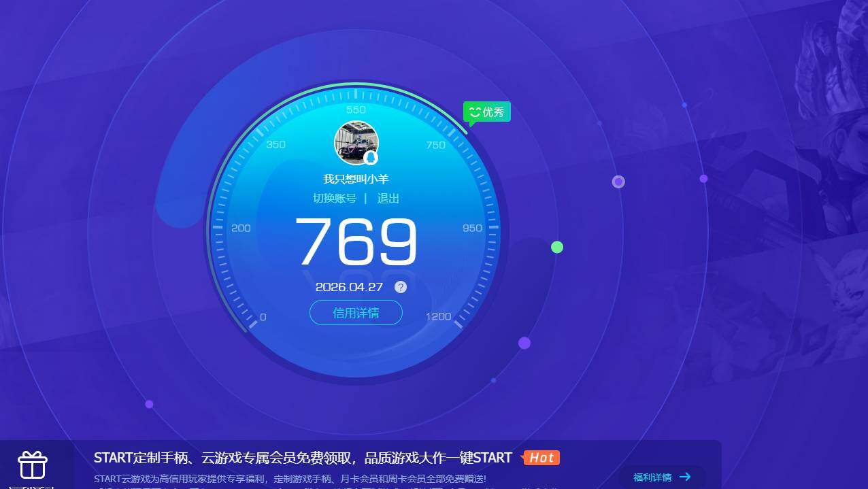The width and height of the screenshot is (868, 489).
Task: Click the arrow icon next to 福利详情
Action: [685, 477]
